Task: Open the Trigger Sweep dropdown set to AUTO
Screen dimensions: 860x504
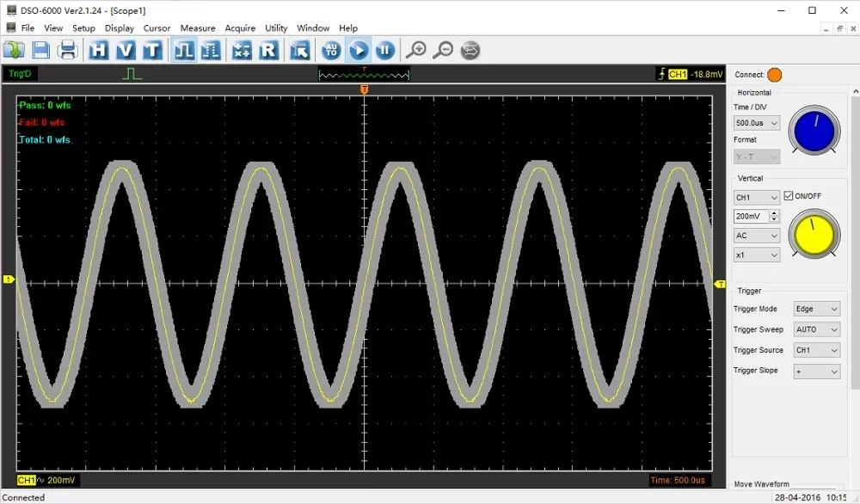Action: pyautogui.click(x=815, y=329)
